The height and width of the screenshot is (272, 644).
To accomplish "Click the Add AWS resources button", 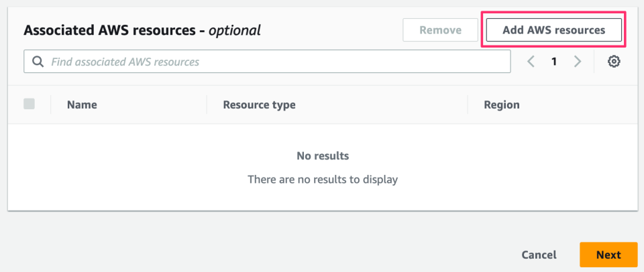I will (x=553, y=30).
